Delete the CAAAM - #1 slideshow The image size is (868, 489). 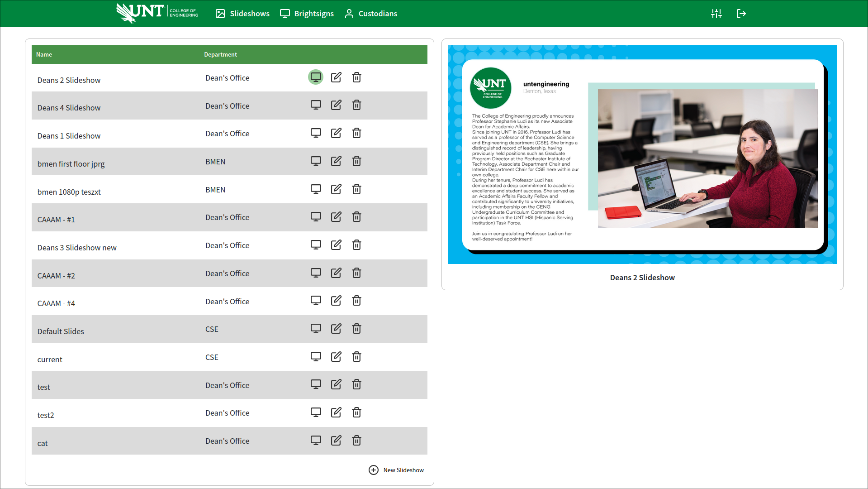(356, 217)
